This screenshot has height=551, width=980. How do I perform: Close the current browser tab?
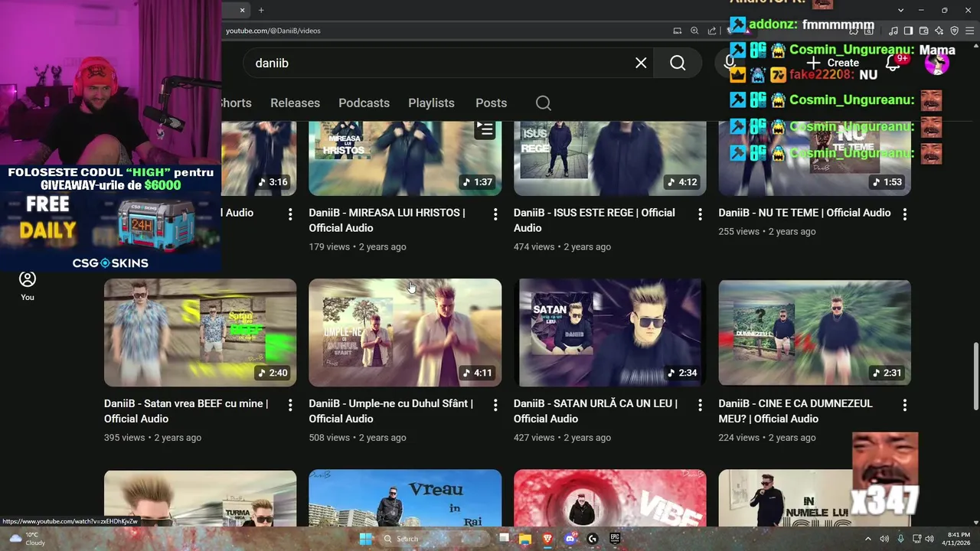242,10
